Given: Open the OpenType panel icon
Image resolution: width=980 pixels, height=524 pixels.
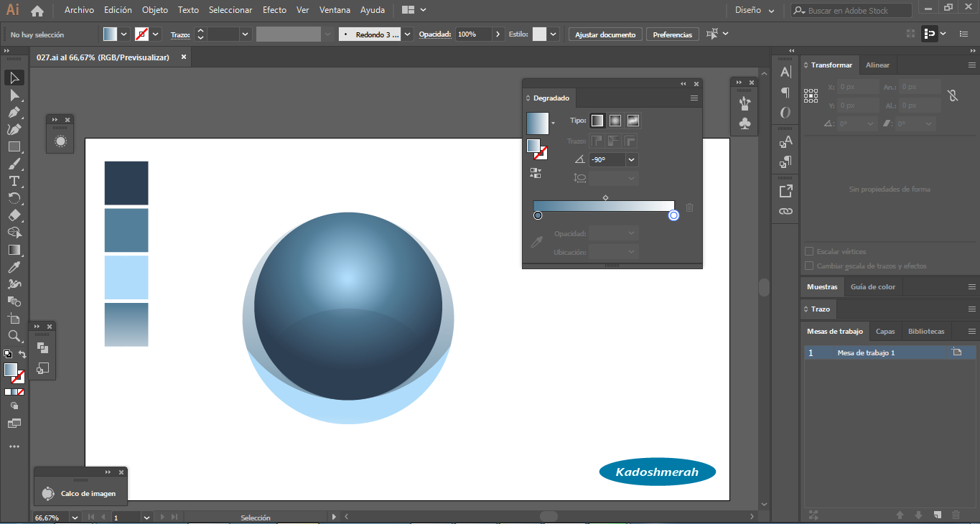Looking at the screenshot, I should (x=785, y=113).
